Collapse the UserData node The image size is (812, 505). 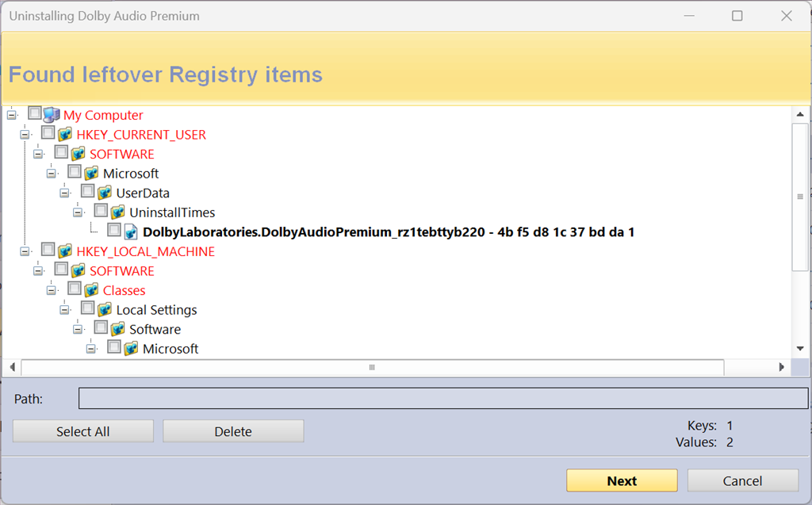click(x=64, y=193)
